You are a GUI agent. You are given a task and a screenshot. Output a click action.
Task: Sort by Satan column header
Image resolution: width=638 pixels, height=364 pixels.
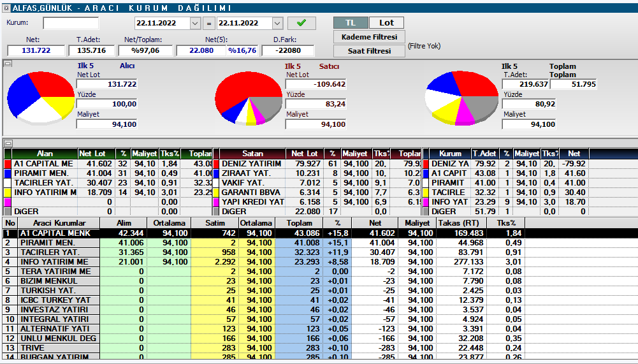coord(252,154)
